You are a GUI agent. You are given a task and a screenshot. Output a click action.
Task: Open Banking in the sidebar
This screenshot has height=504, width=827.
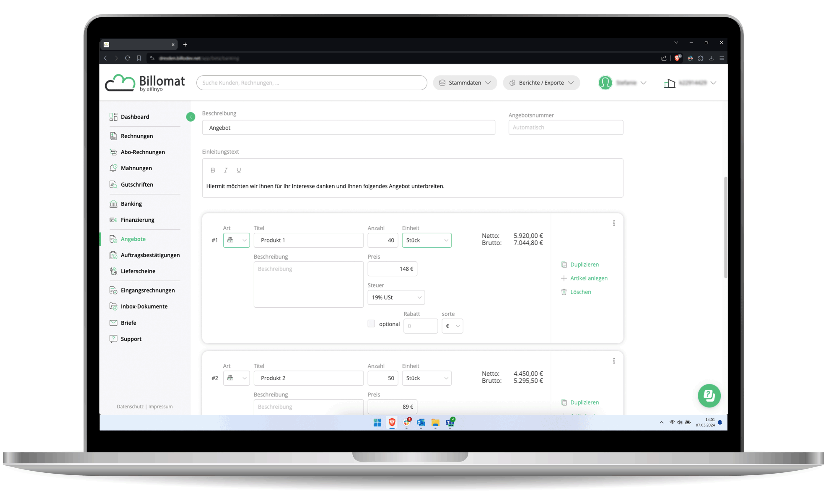coord(131,204)
